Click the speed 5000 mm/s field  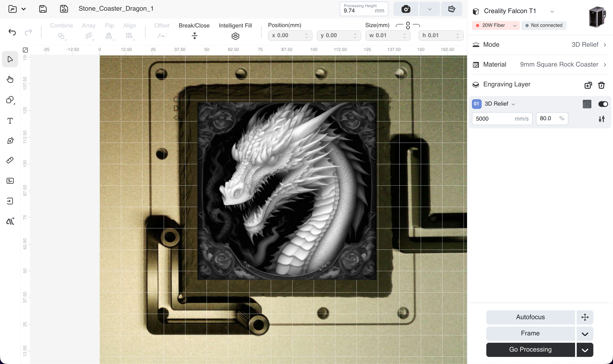click(x=502, y=119)
